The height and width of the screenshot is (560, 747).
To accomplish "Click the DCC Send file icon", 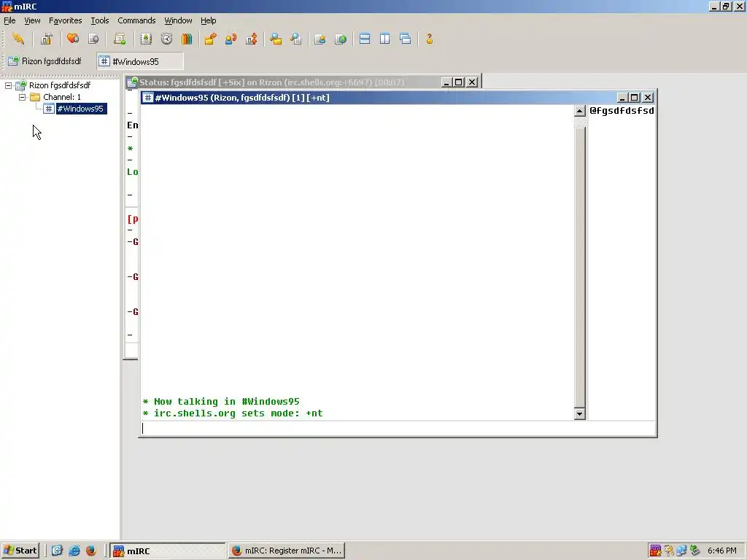I will (x=210, y=39).
